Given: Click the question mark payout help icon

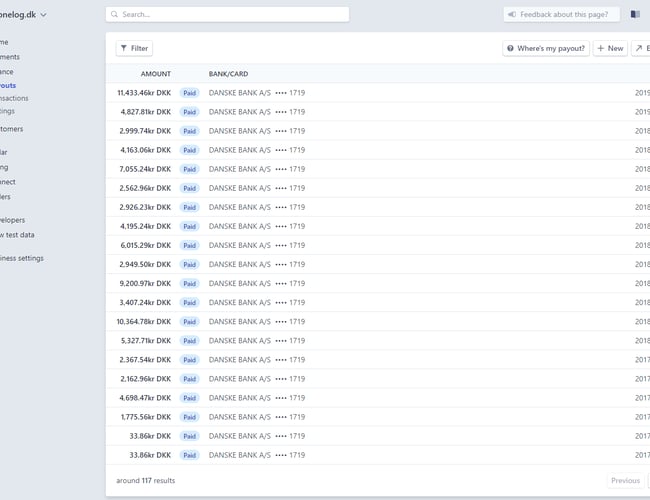Looking at the screenshot, I should click(x=510, y=48).
